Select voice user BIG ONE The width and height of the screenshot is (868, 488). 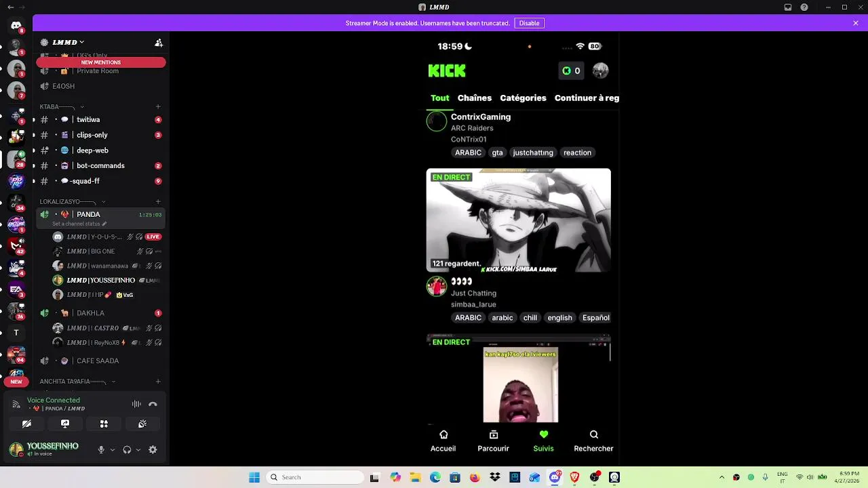tap(107, 251)
